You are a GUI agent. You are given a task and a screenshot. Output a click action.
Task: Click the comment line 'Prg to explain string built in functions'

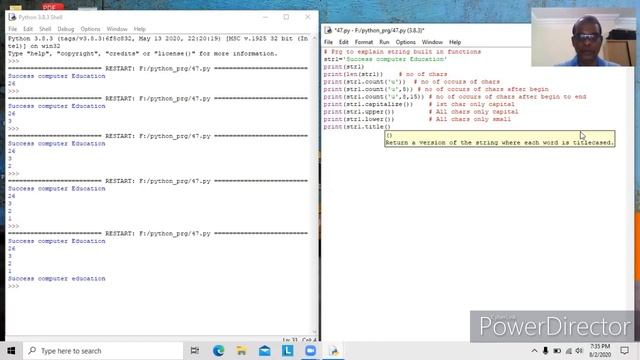coord(402,52)
